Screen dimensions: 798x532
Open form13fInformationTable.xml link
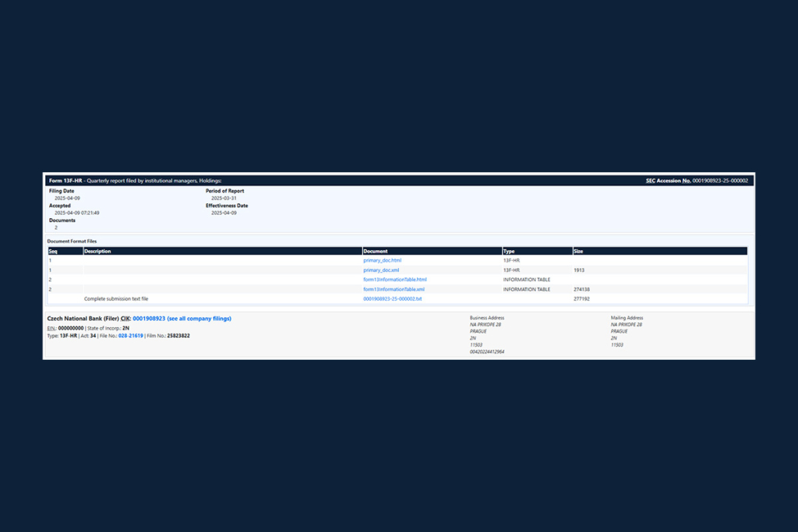pyautogui.click(x=394, y=289)
